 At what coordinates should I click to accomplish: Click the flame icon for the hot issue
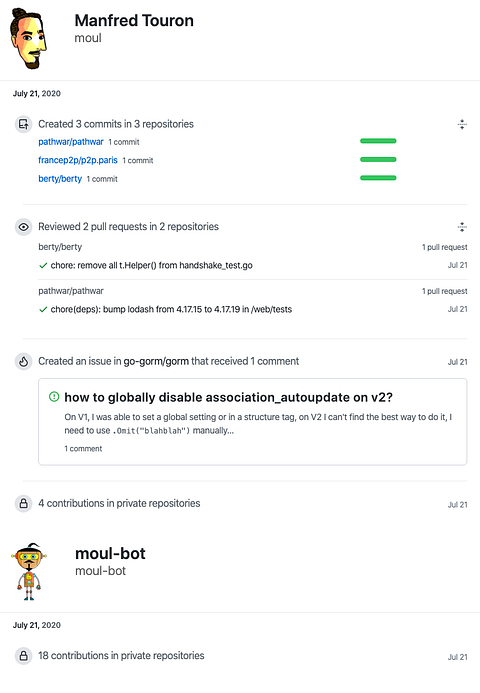tap(23, 362)
